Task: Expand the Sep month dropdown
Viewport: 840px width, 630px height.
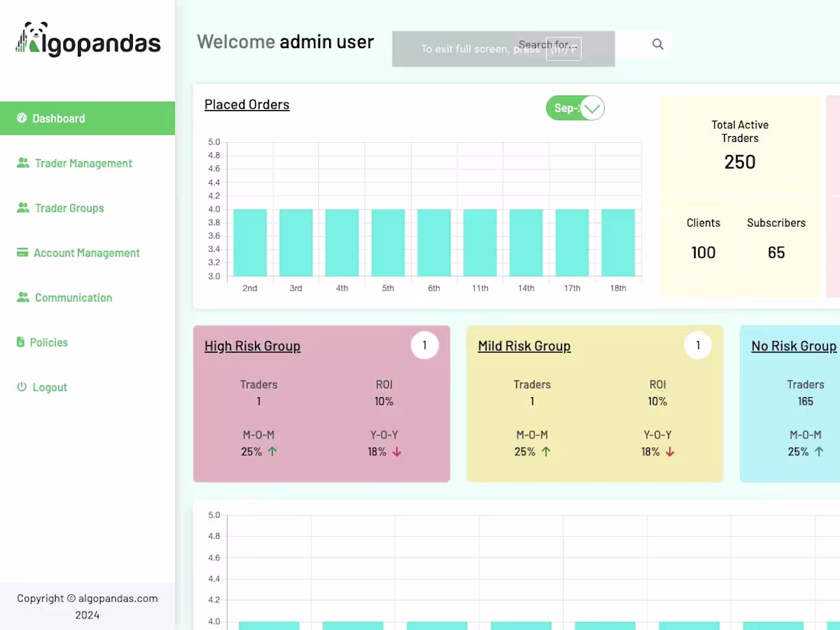Action: pos(575,108)
